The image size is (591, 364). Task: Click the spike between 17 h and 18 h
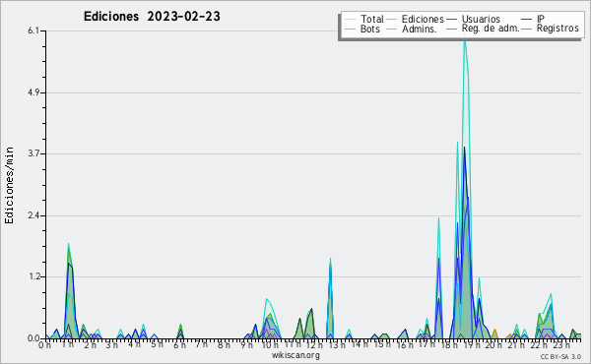tap(438, 220)
